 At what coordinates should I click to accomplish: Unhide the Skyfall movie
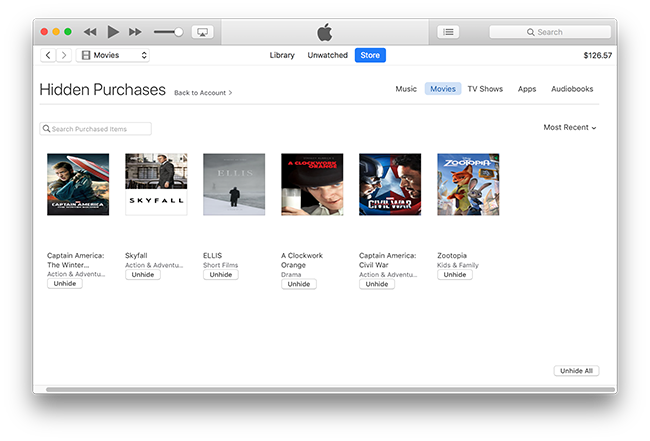pos(143,275)
